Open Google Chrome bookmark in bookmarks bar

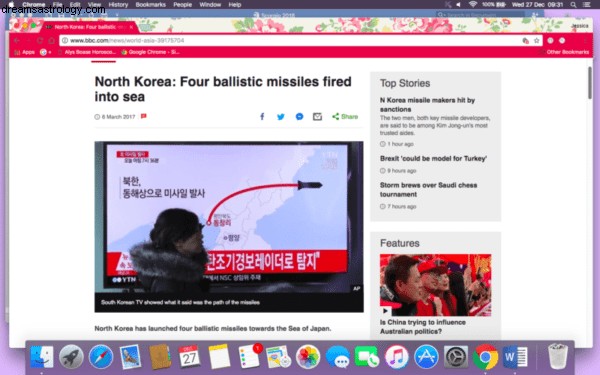pos(150,52)
